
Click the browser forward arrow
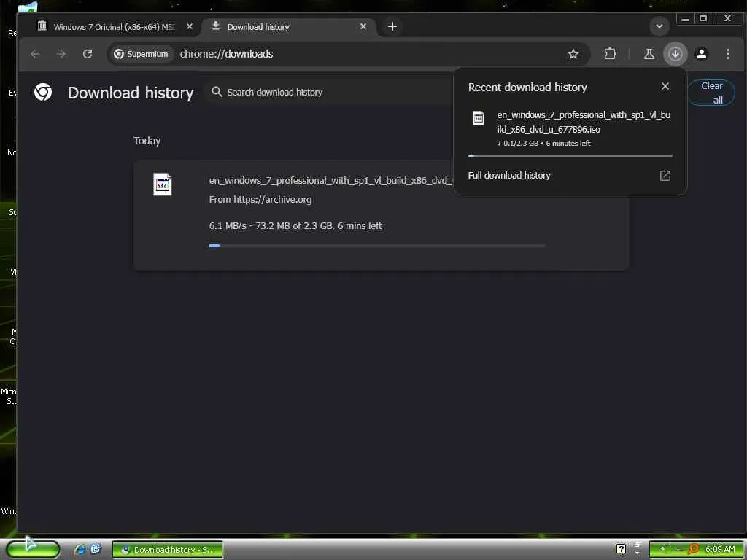(x=61, y=54)
